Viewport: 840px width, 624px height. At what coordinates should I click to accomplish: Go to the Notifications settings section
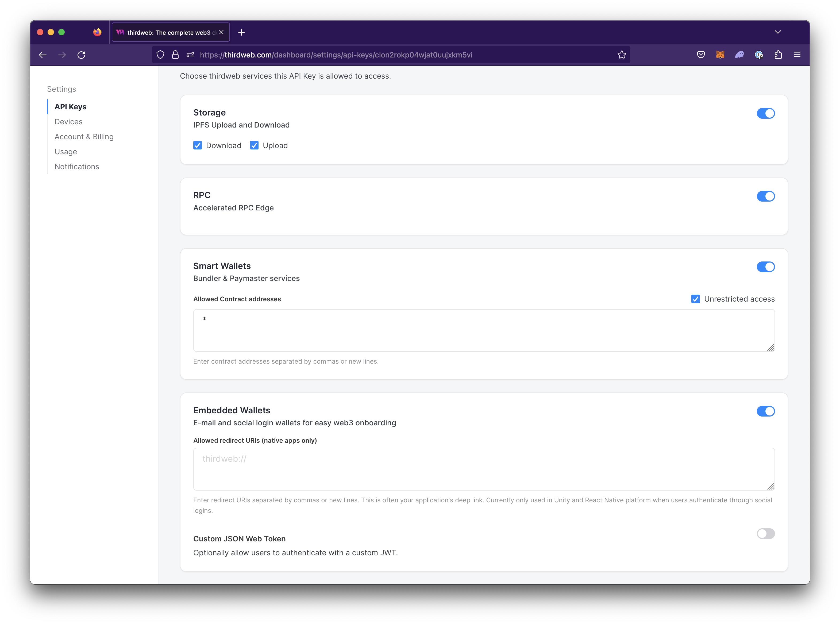pos(77,167)
